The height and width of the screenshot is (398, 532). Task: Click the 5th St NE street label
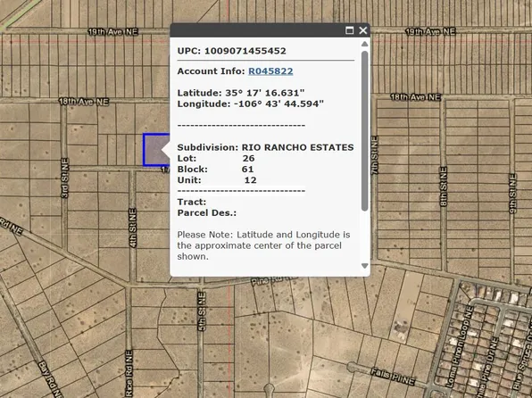coord(202,311)
